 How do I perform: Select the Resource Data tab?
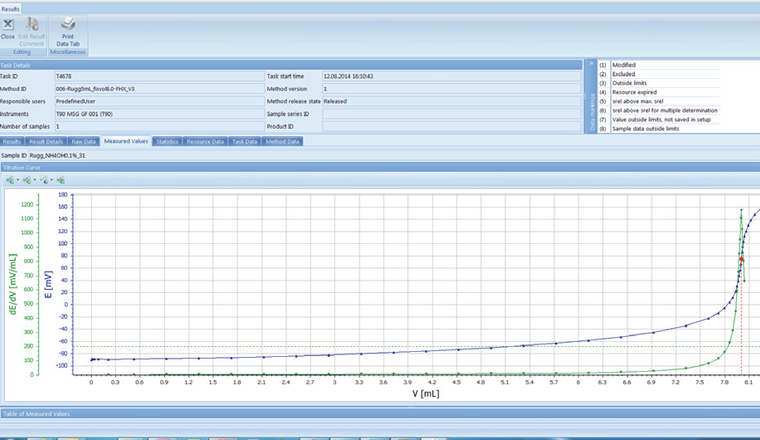pos(205,142)
